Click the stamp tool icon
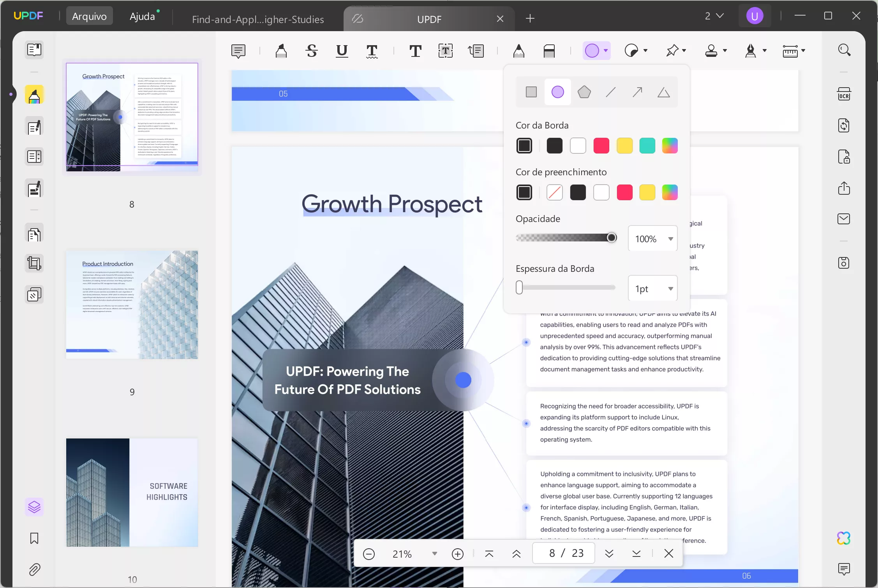The image size is (878, 588). pos(711,51)
